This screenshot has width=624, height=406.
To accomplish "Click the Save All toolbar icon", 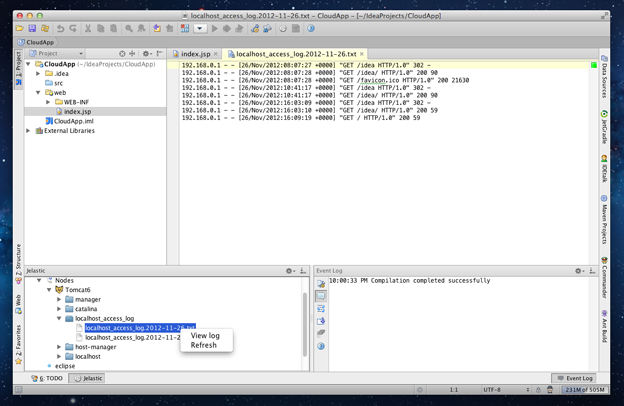I will click(x=32, y=29).
